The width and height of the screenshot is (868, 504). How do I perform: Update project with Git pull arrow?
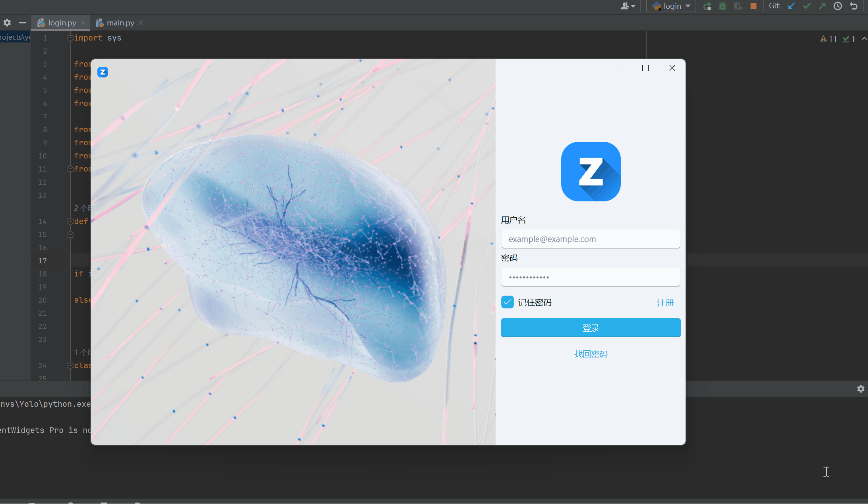pyautogui.click(x=791, y=6)
